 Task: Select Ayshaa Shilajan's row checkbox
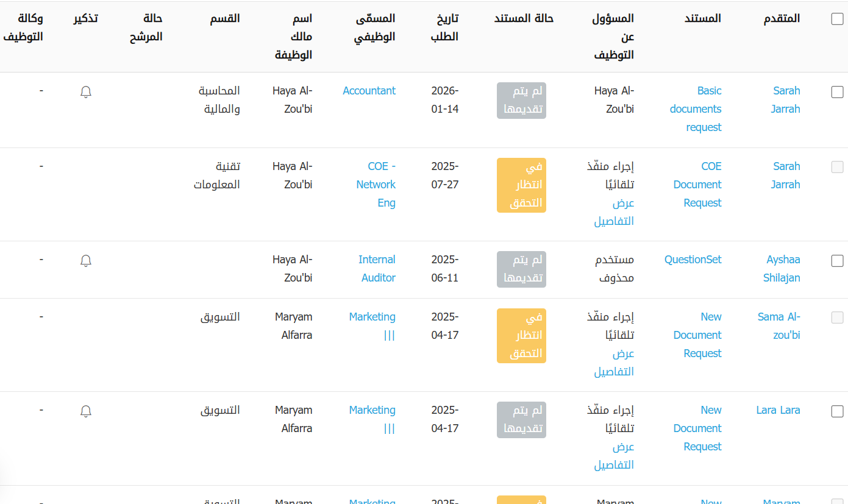pos(837,261)
